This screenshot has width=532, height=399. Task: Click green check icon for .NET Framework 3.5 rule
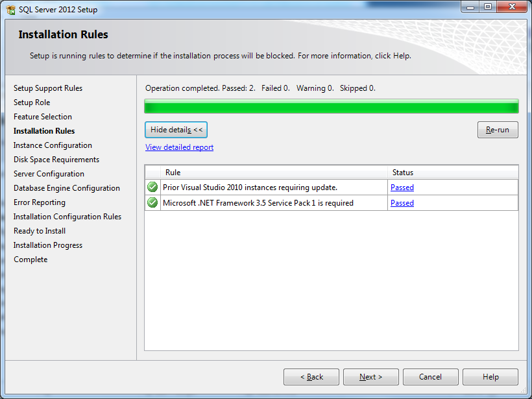click(152, 202)
